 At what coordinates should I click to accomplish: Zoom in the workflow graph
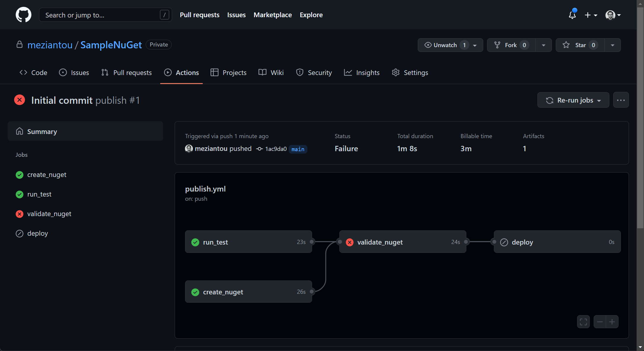(612, 322)
